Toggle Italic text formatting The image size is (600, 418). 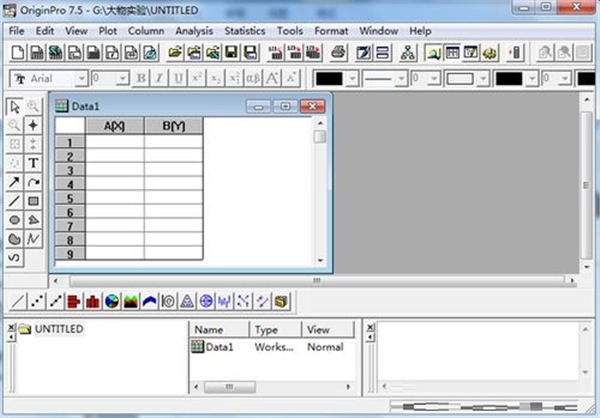tap(159, 78)
